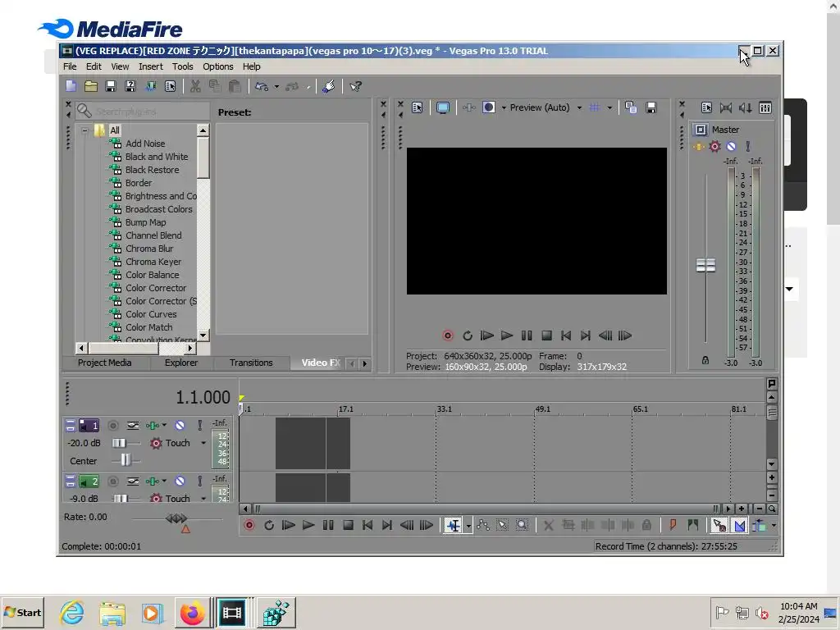Open mixing console from Master panel toolbar
840x630 pixels.
point(765,107)
